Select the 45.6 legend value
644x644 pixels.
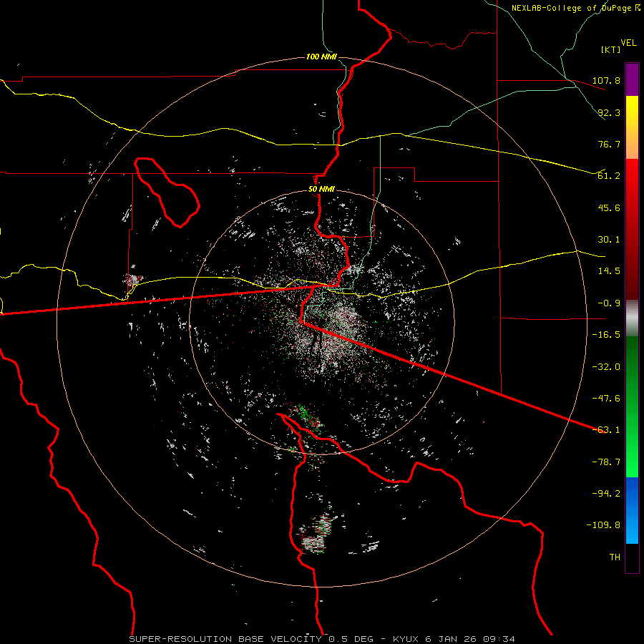click(x=609, y=208)
